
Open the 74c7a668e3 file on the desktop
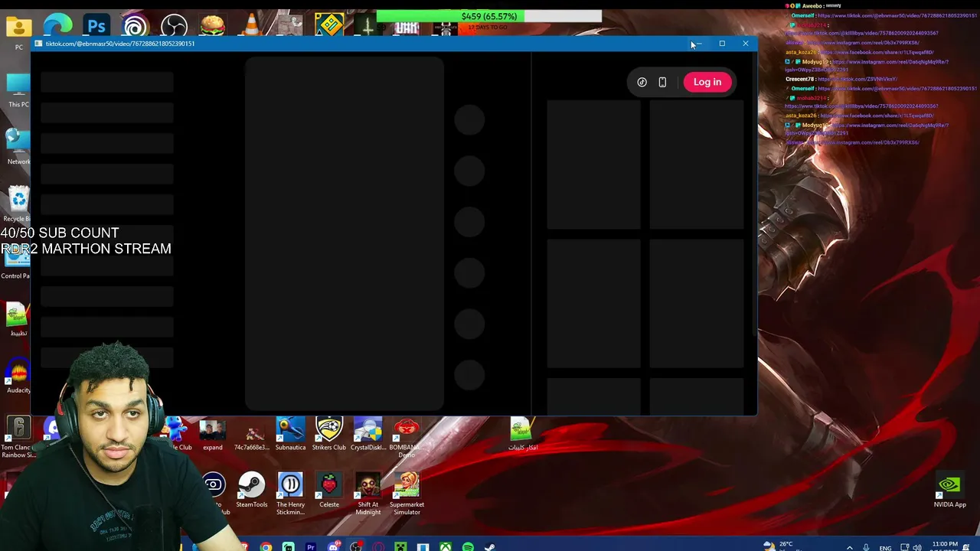251,434
